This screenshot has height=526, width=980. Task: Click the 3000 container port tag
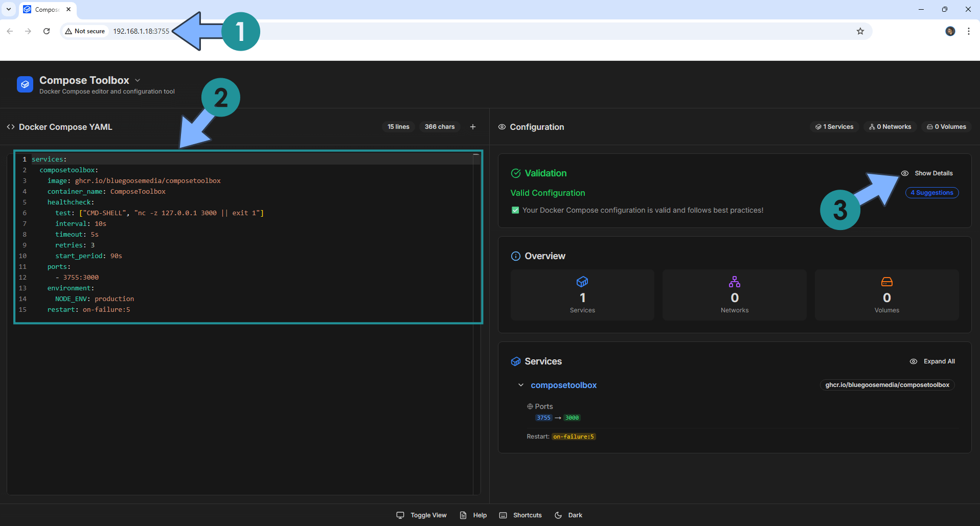click(572, 418)
